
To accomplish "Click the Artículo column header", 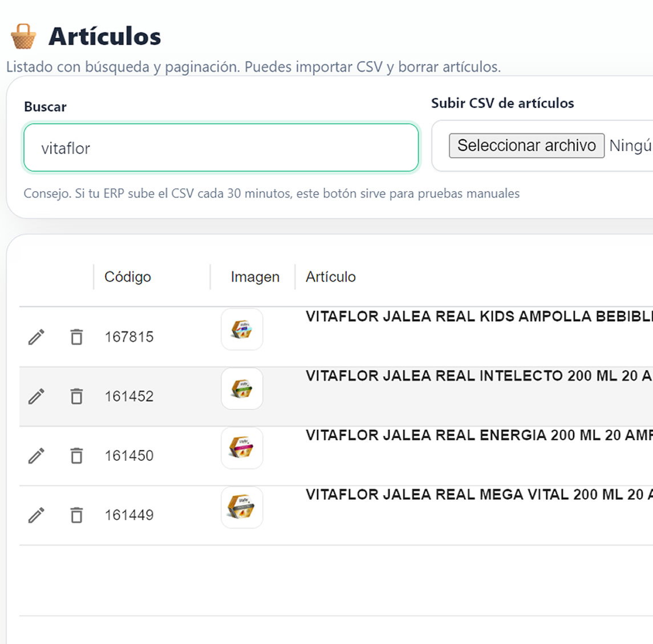I will [331, 277].
